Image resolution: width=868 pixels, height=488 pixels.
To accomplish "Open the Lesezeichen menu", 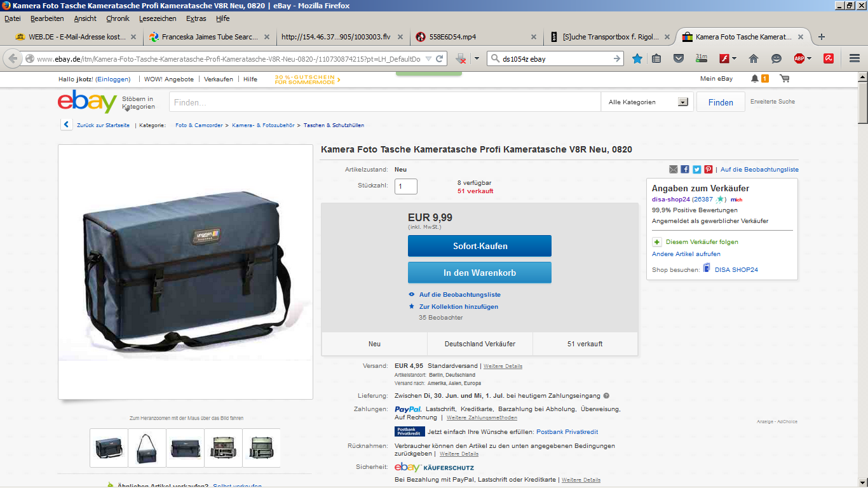I will tap(158, 18).
